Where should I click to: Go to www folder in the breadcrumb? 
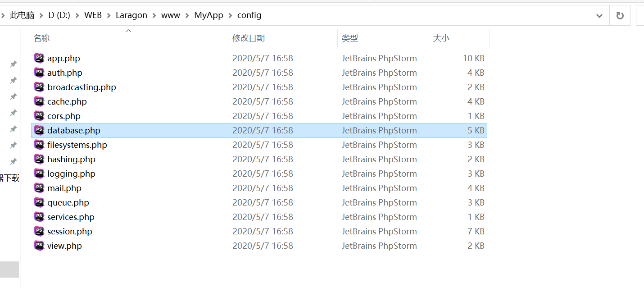point(171,15)
